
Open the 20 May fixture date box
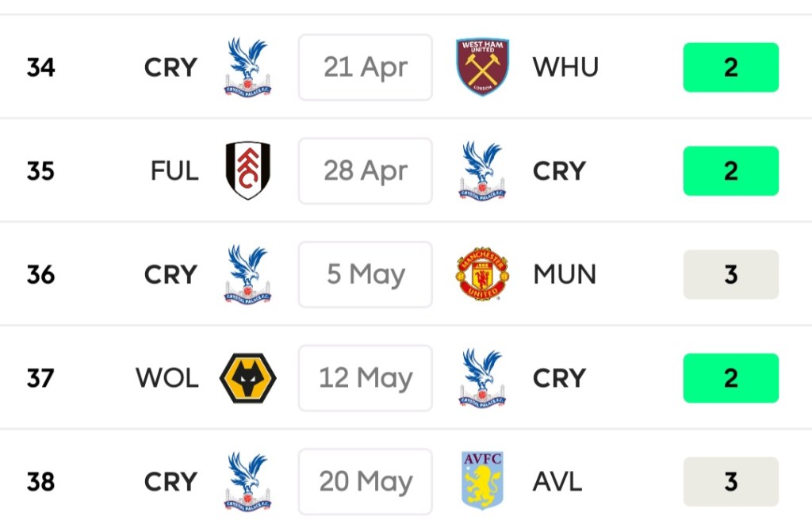[365, 481]
